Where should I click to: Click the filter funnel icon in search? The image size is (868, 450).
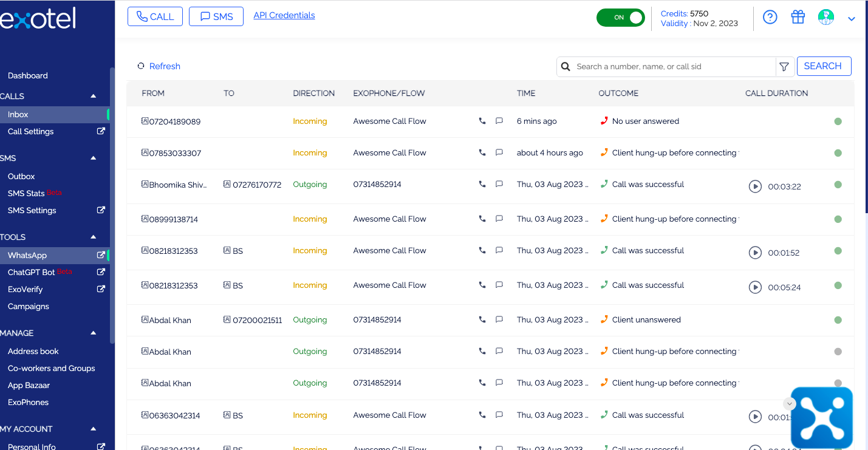pyautogui.click(x=784, y=67)
